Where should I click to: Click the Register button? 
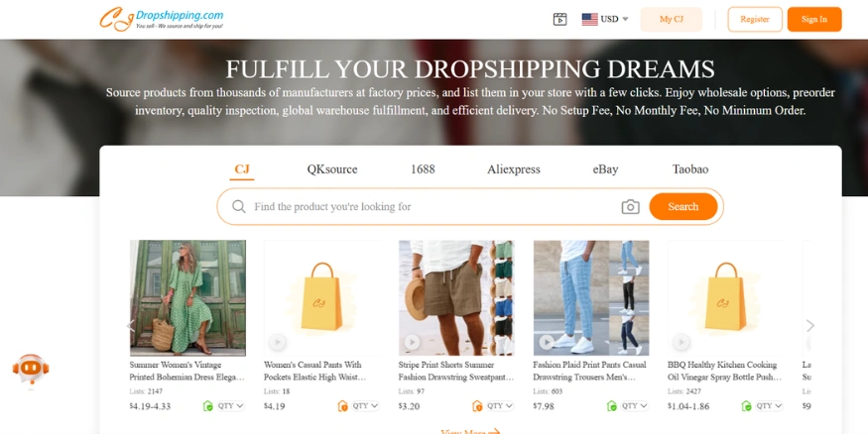coord(755,20)
